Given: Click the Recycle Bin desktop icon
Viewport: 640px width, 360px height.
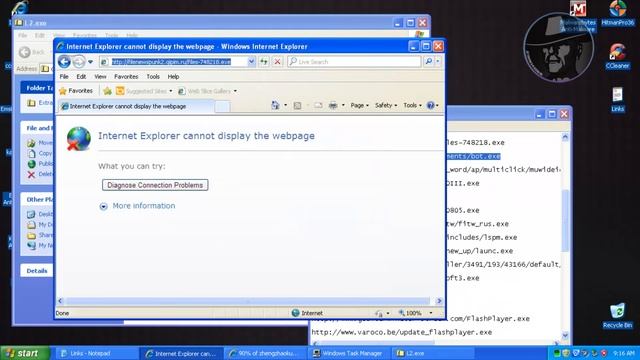Looking at the screenshot, I should tap(618, 316).
